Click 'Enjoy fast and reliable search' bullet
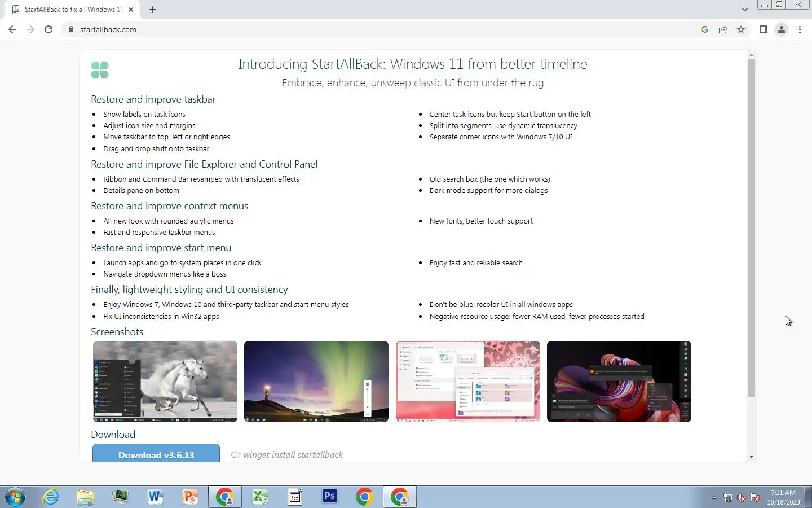Image resolution: width=812 pixels, height=508 pixels. point(476,262)
